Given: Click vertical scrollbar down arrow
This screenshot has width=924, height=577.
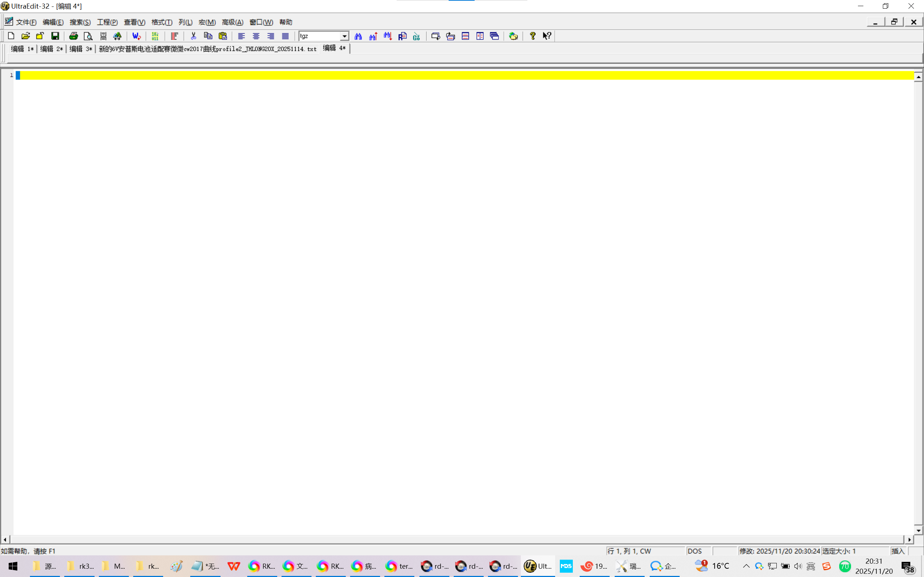Looking at the screenshot, I should tap(918, 530).
